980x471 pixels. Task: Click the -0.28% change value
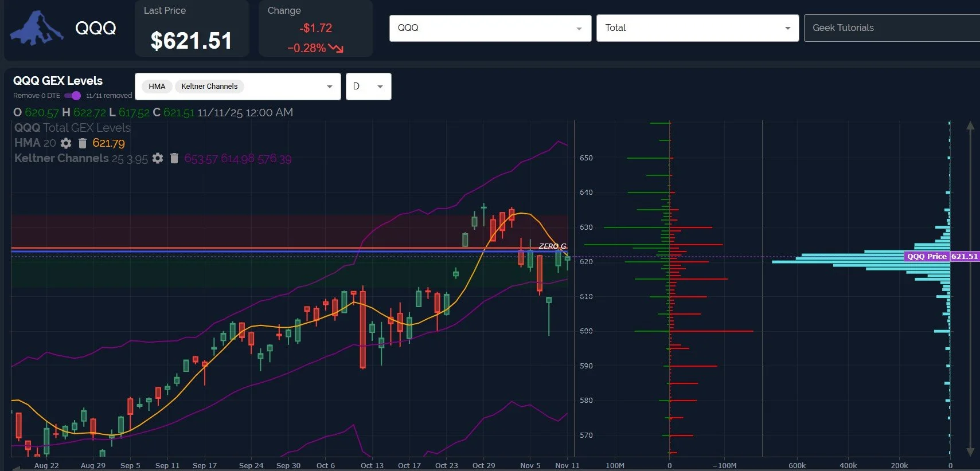(x=307, y=48)
